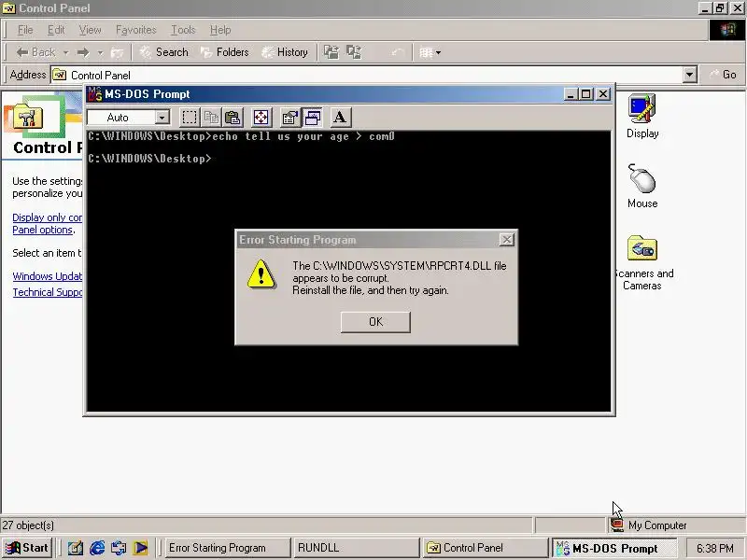Screen dimensions: 747x560
Task: Click the Windows Start button
Action: [27, 548]
